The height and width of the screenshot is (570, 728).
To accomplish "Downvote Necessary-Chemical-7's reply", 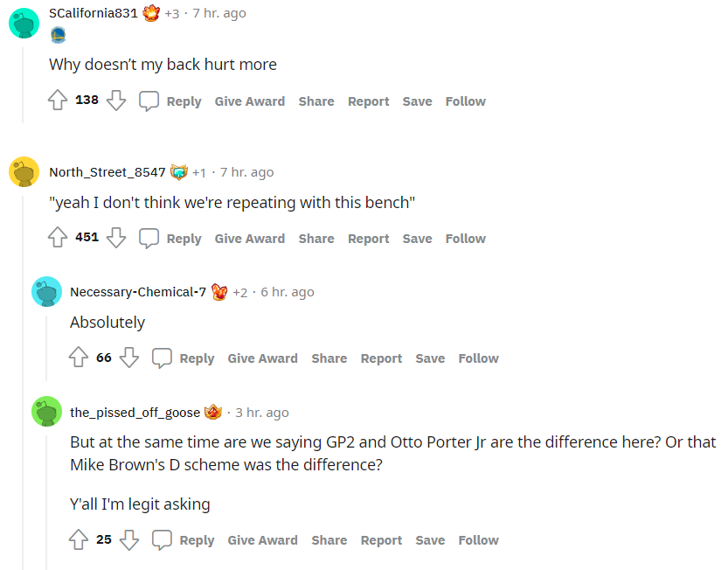I will pos(129,358).
